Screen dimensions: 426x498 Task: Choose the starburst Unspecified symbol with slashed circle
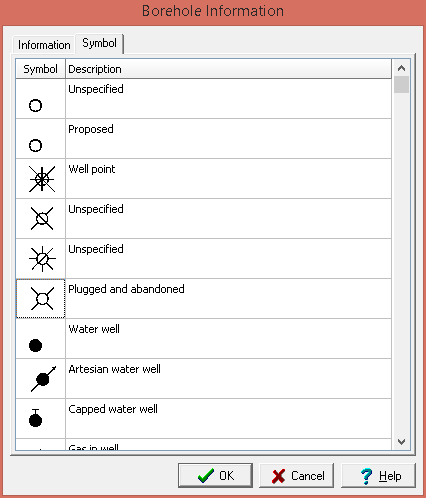point(42,259)
